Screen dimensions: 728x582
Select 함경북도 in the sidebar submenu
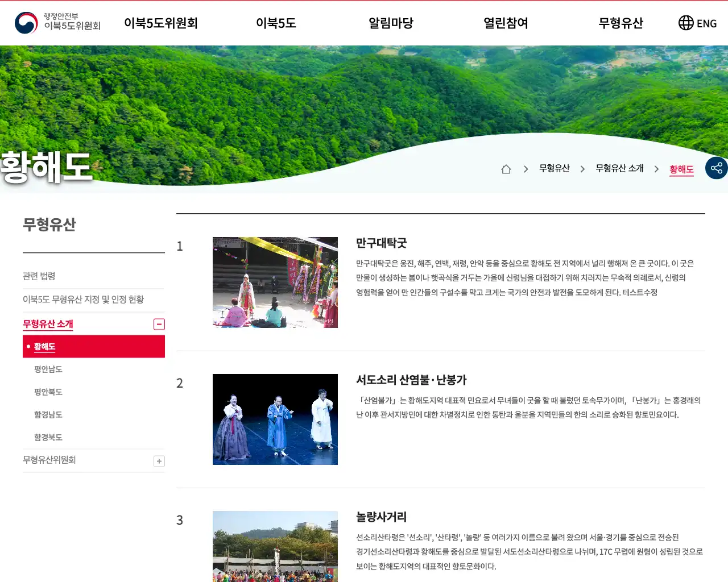(48, 438)
